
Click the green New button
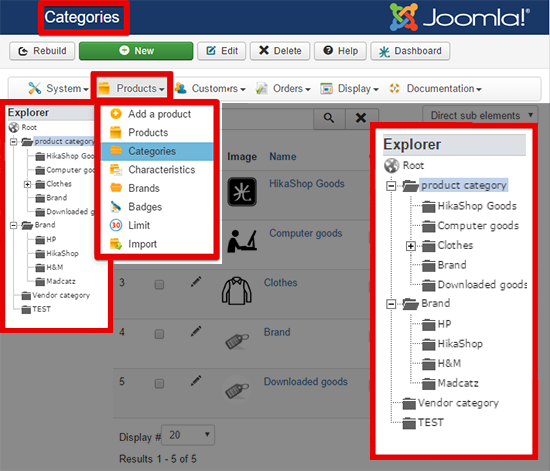pos(136,51)
